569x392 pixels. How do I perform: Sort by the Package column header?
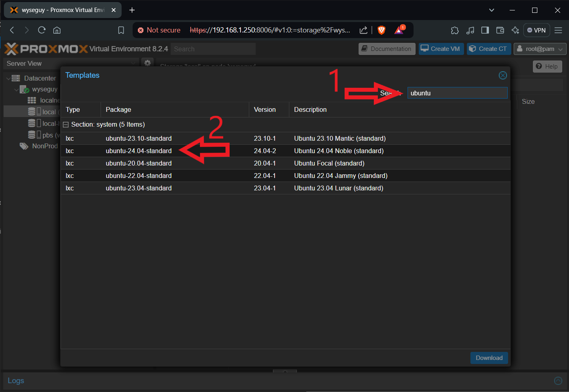click(x=175, y=109)
